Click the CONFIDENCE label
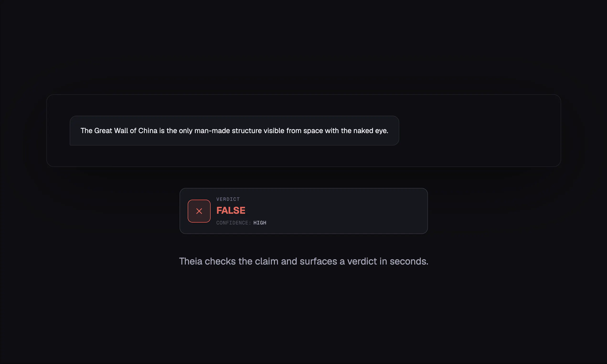 tap(234, 223)
